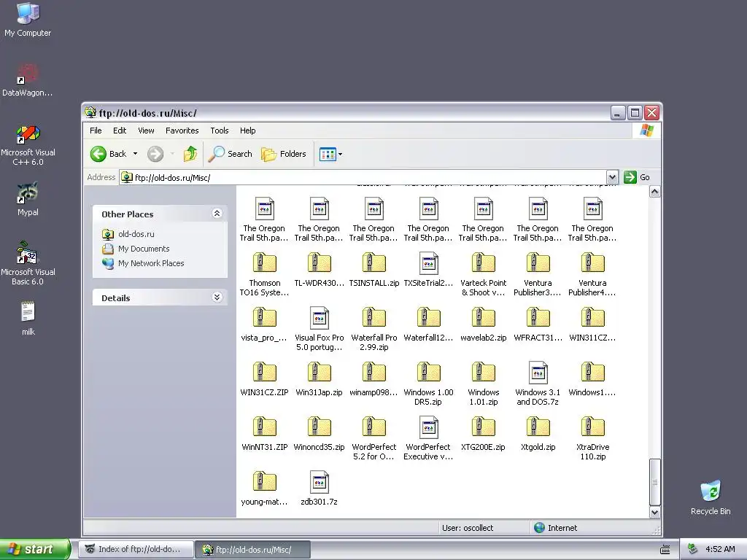Open the Help menu
747x560 pixels.
247,131
